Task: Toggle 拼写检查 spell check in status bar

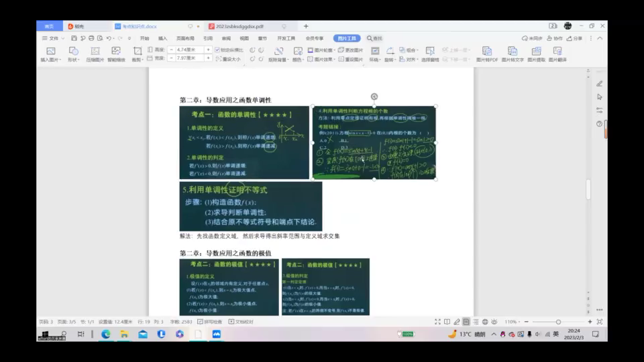Action: (x=209, y=322)
